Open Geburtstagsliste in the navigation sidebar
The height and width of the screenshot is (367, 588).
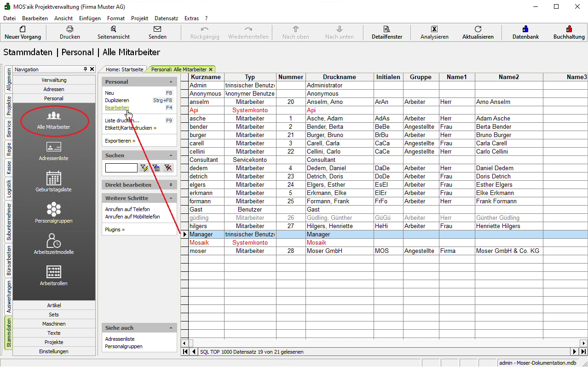tap(54, 178)
